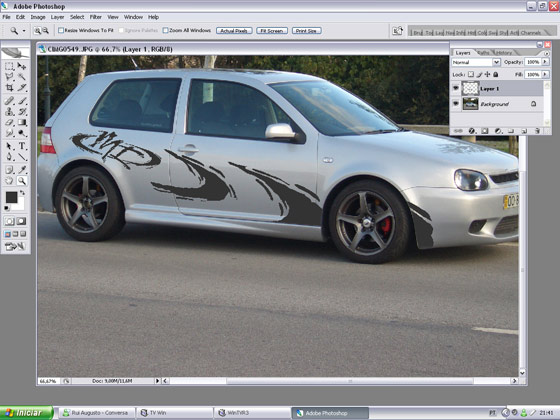
Task: Add a layer style
Action: pos(471,131)
